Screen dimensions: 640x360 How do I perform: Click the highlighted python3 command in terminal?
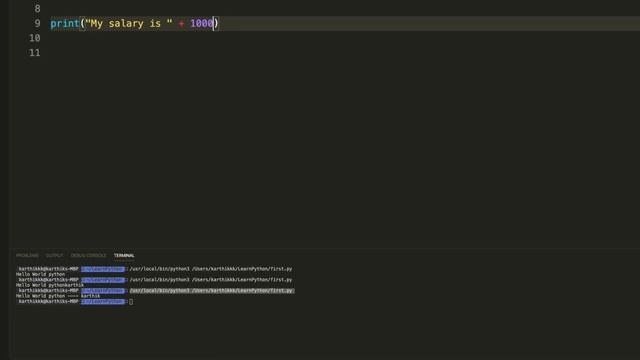point(212,291)
